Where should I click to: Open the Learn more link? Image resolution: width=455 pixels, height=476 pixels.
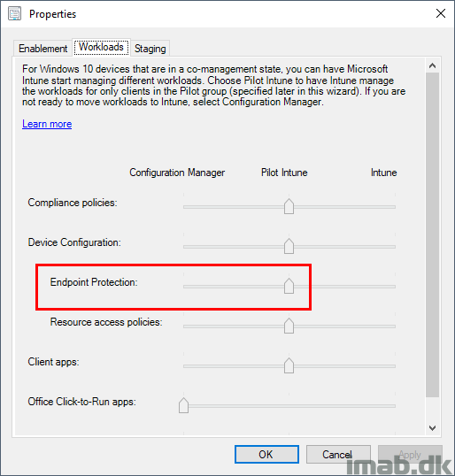[47, 124]
